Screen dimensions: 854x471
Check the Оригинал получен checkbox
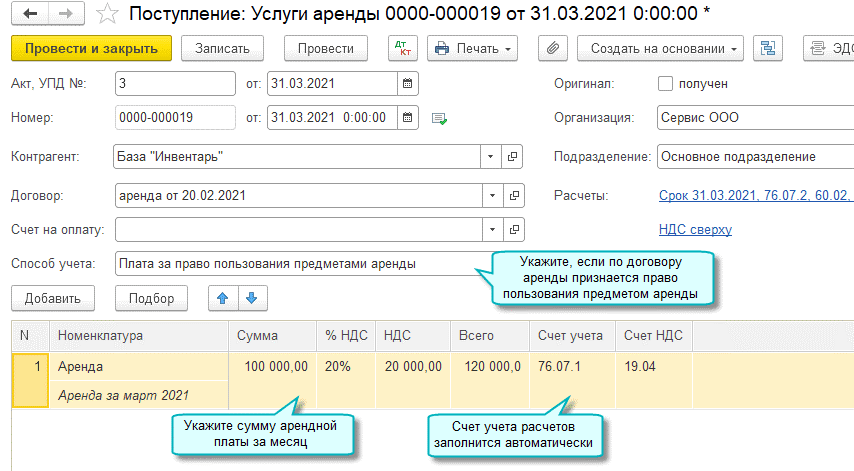pyautogui.click(x=665, y=84)
